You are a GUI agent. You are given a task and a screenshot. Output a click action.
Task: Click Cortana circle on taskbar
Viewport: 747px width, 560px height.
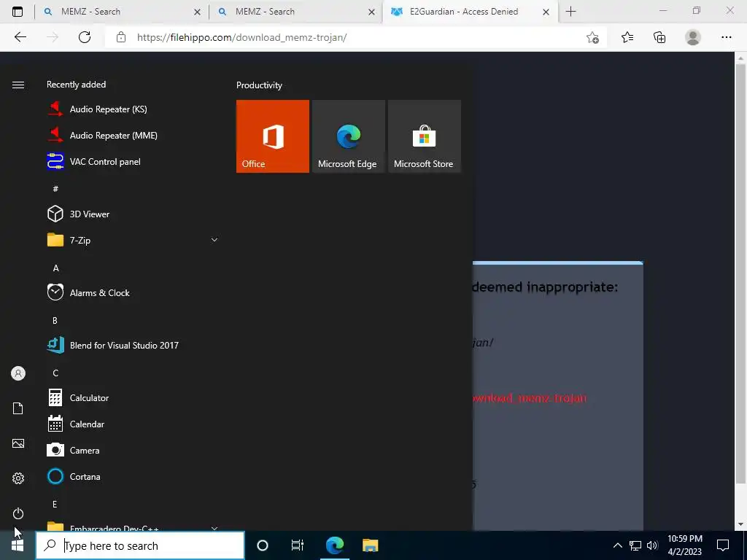[263, 545]
